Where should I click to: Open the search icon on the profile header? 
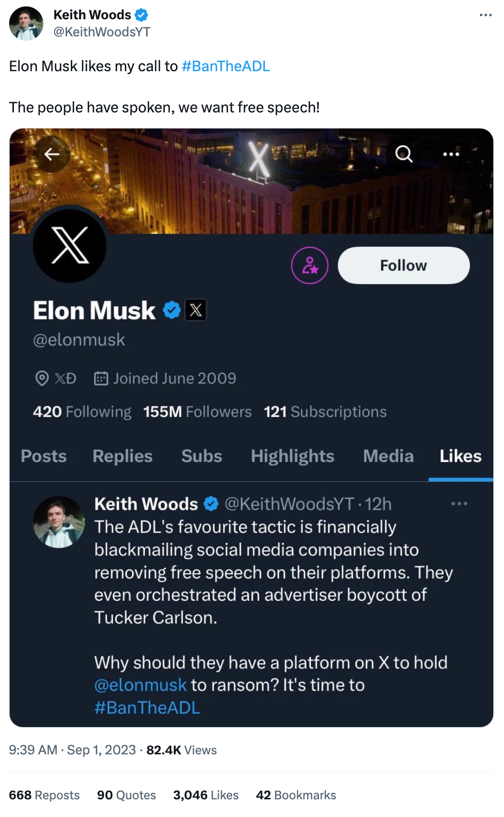pyautogui.click(x=404, y=154)
